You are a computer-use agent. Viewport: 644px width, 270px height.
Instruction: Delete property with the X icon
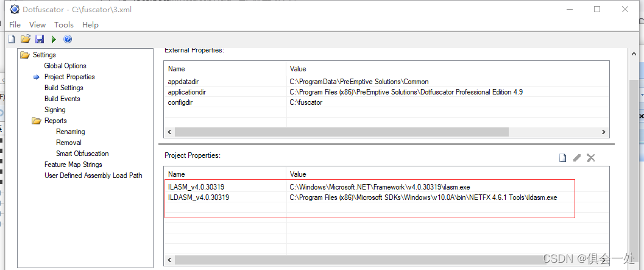[x=590, y=157]
